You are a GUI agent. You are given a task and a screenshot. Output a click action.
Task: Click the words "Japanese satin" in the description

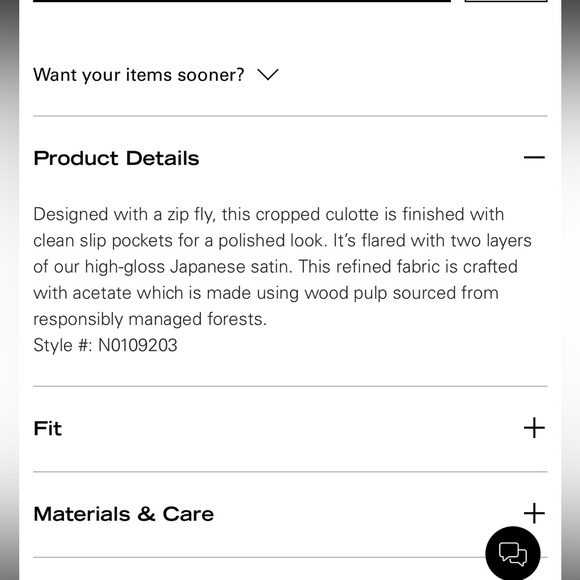pos(231,267)
